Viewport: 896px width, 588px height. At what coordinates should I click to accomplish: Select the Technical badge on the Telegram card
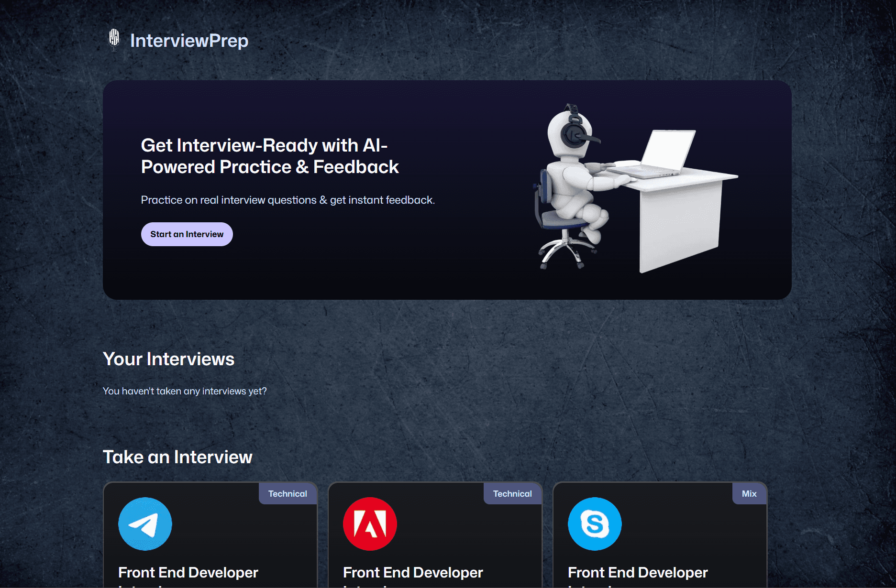288,493
